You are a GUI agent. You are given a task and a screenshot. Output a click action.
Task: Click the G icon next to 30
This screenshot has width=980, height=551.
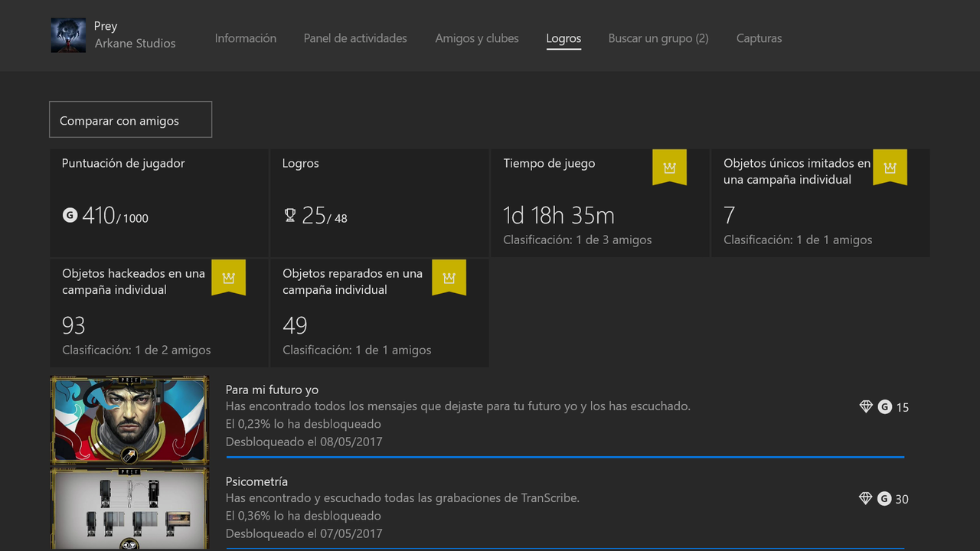click(885, 499)
